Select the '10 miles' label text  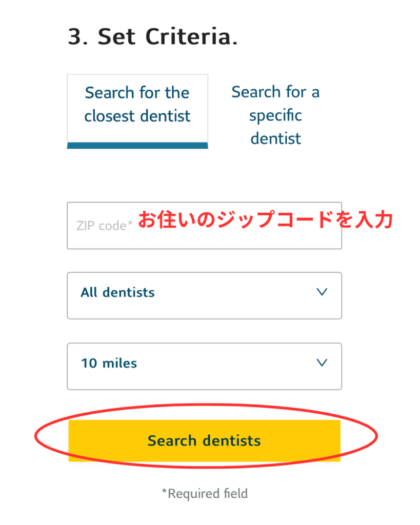(109, 364)
